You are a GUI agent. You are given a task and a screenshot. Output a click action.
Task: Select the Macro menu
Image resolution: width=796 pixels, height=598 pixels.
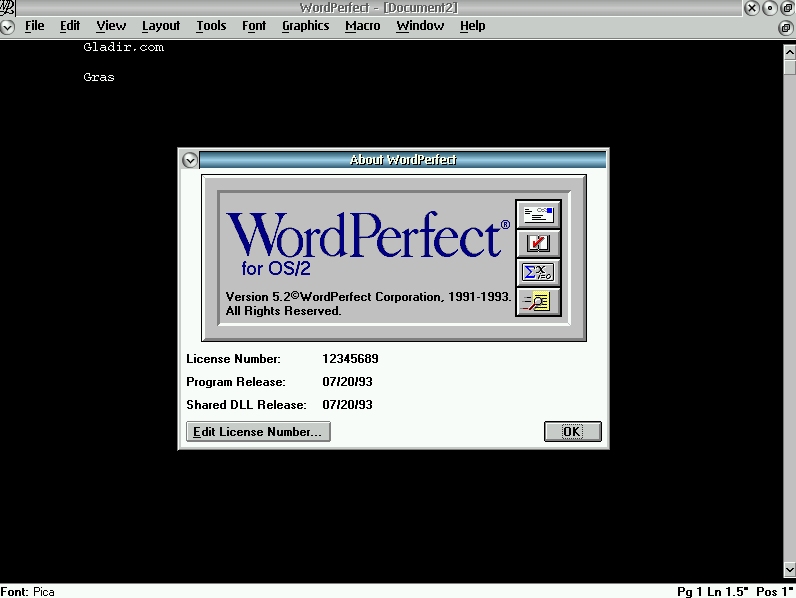[x=362, y=26]
